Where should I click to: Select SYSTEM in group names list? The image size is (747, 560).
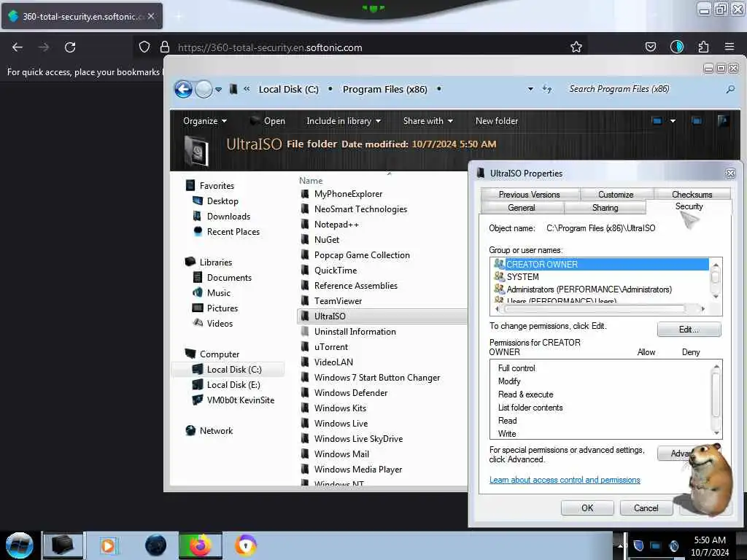[x=522, y=276]
